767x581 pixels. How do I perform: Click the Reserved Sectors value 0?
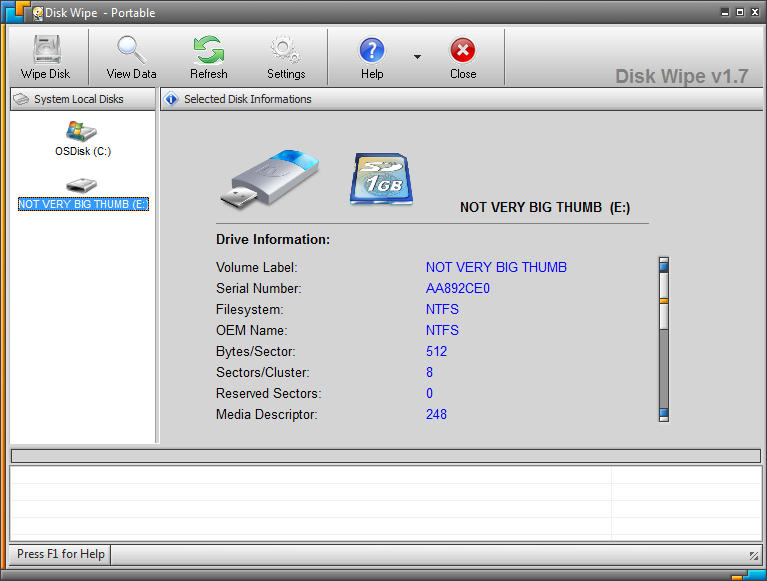[x=429, y=394]
